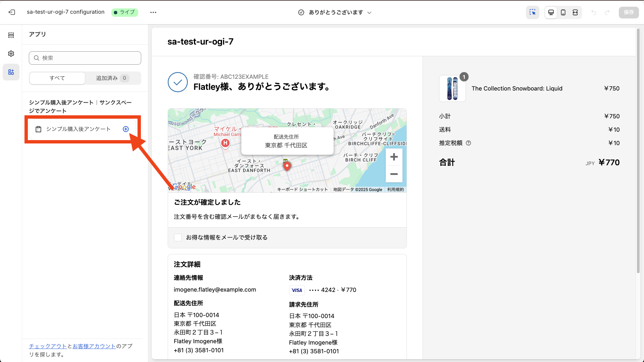
Task: Switch to the すべて tab
Action: pos(57,78)
